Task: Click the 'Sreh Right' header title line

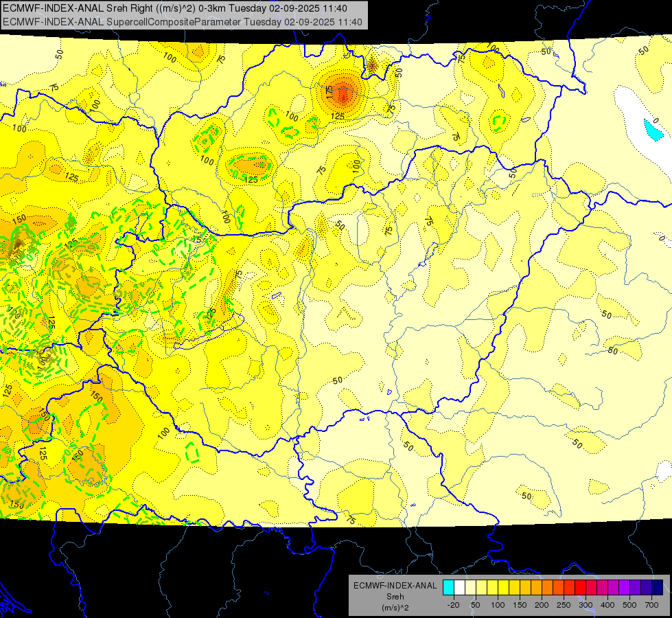Action: pyautogui.click(x=175, y=8)
